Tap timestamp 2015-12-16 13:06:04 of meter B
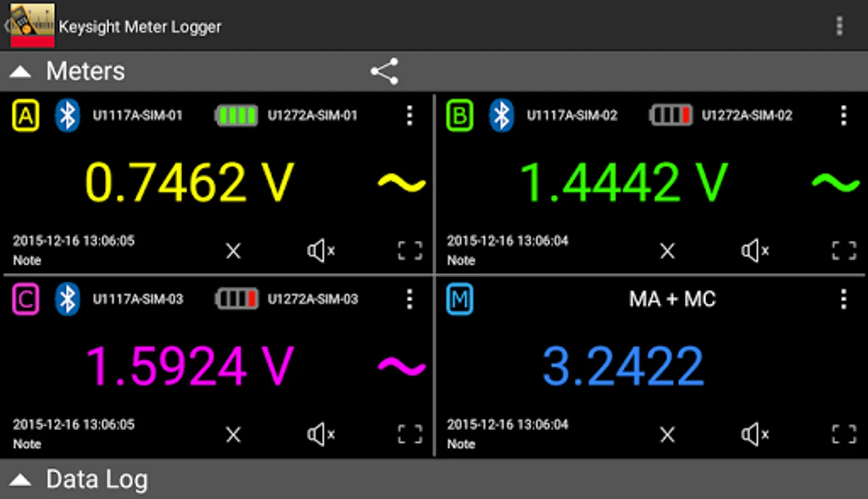This screenshot has height=499, width=868. 508,241
